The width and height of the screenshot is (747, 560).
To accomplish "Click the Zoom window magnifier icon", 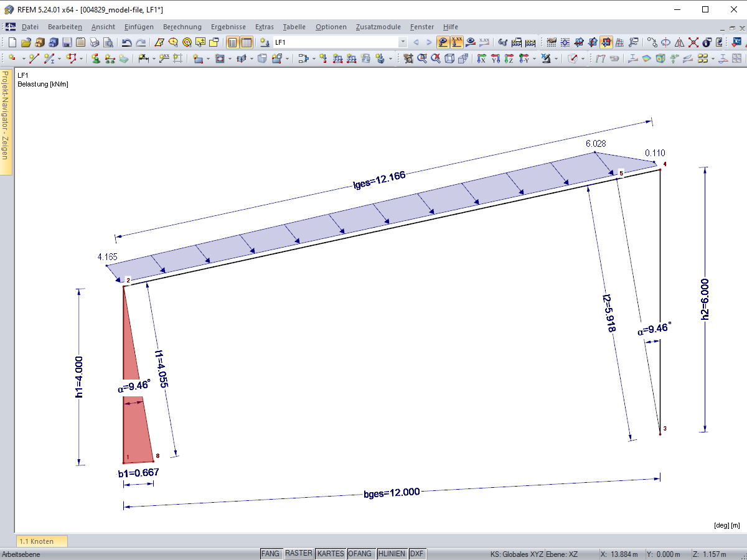I will click(x=422, y=58).
